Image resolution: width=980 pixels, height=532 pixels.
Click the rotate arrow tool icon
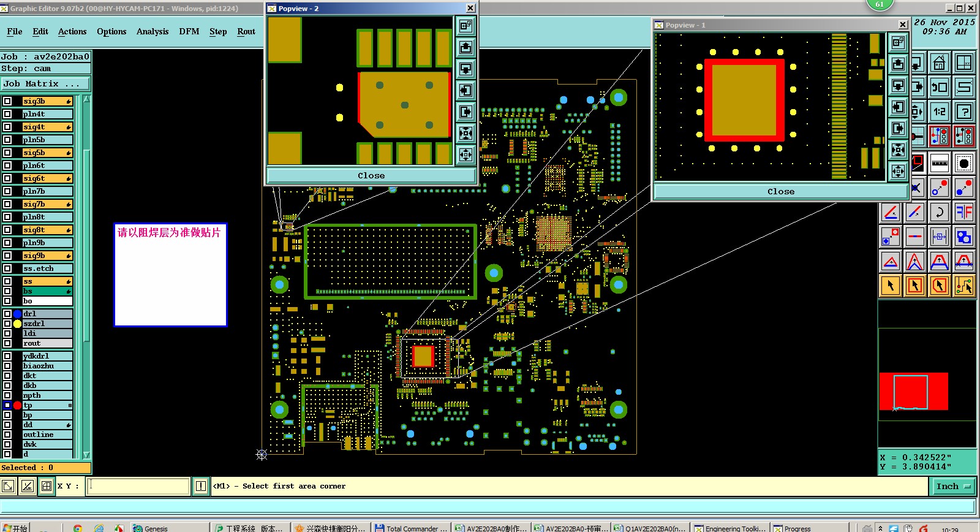[939, 212]
